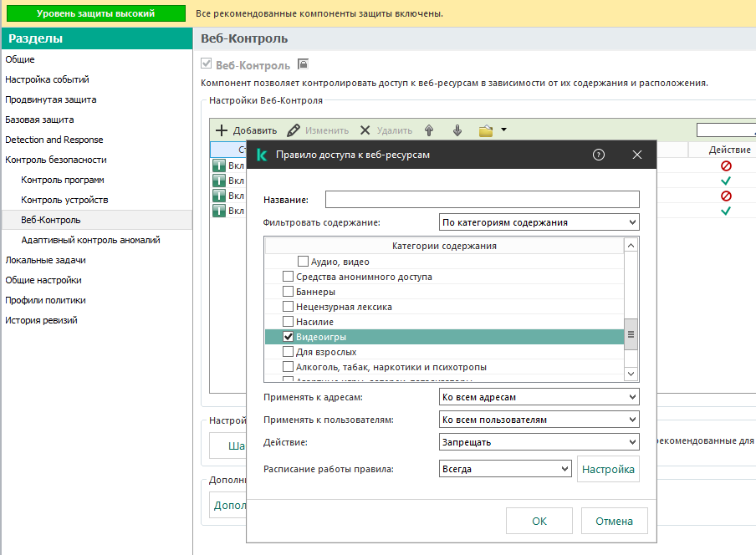This screenshot has height=555, width=756.
Task: Click the import/export folder icon
Action: point(486,130)
